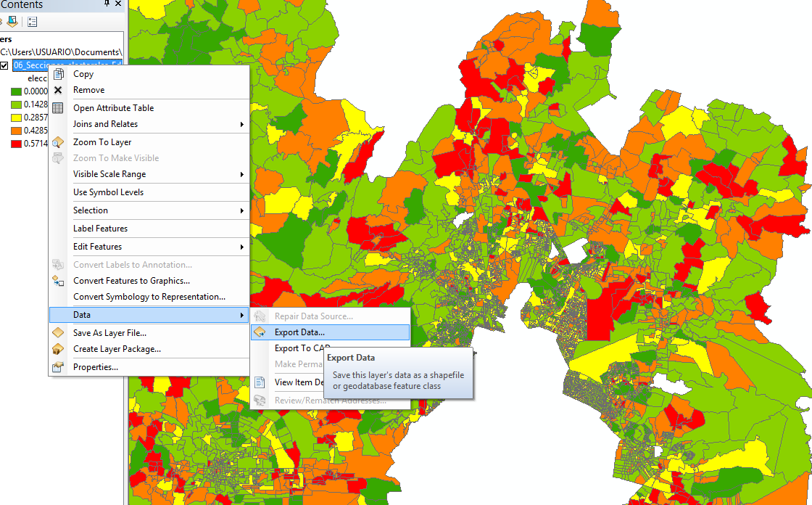
Task: Click the red legend color swatch
Action: [15, 144]
